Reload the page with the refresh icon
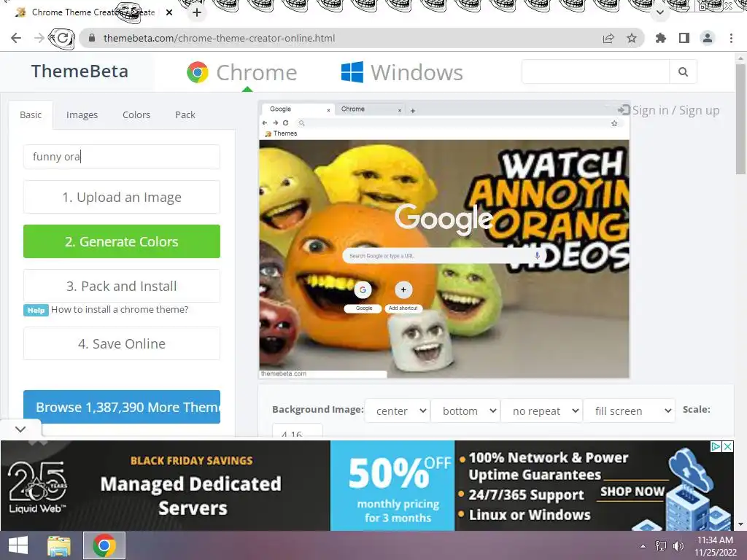This screenshot has height=560, width=747. pos(63,38)
